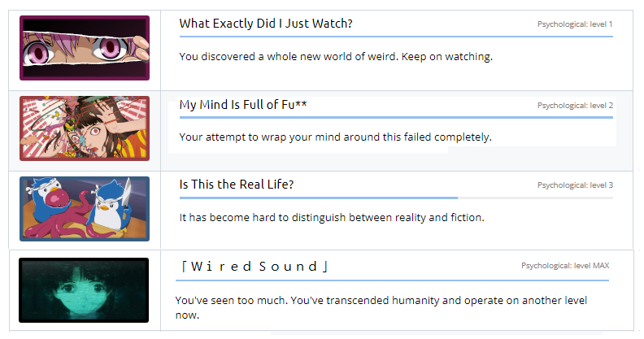644x339 pixels.
Task: Open 'What Exactly Did I Just Watch?' title
Action: [266, 24]
